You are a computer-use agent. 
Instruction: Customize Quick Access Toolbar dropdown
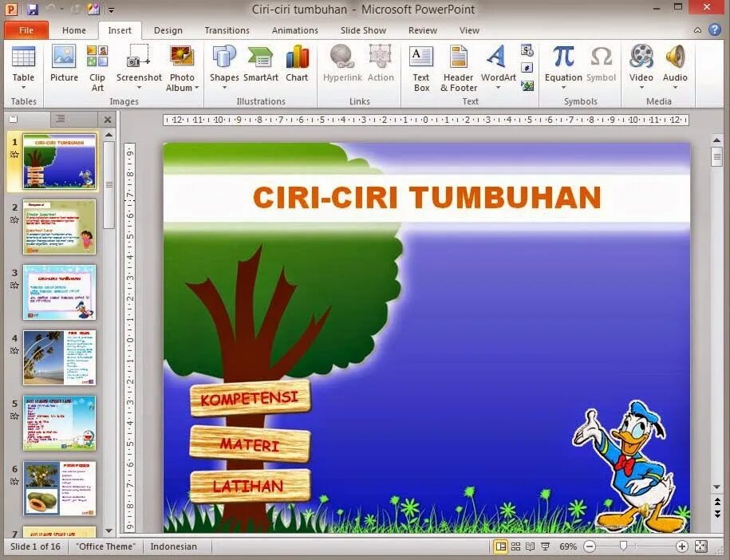coord(111,10)
